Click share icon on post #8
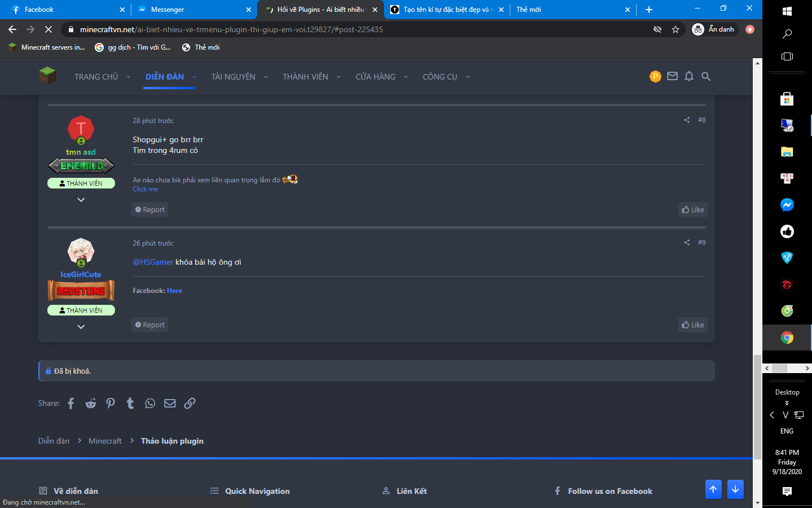The image size is (812, 508). click(x=687, y=120)
